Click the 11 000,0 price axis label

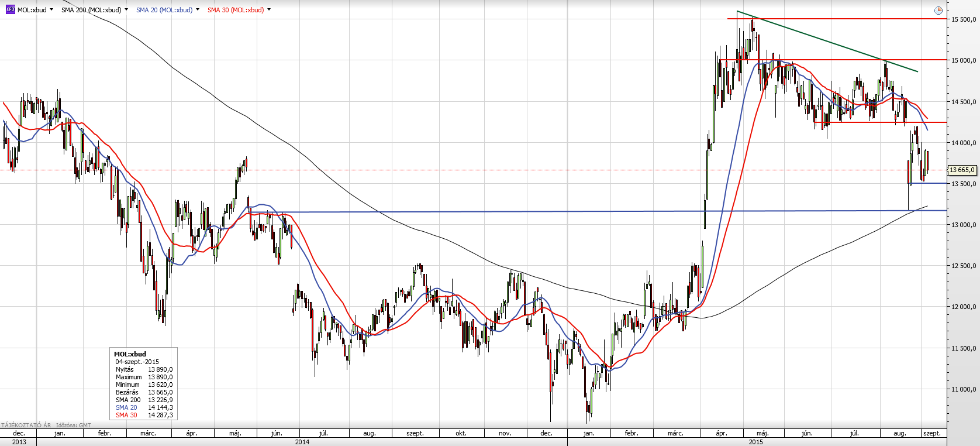[x=964, y=389]
